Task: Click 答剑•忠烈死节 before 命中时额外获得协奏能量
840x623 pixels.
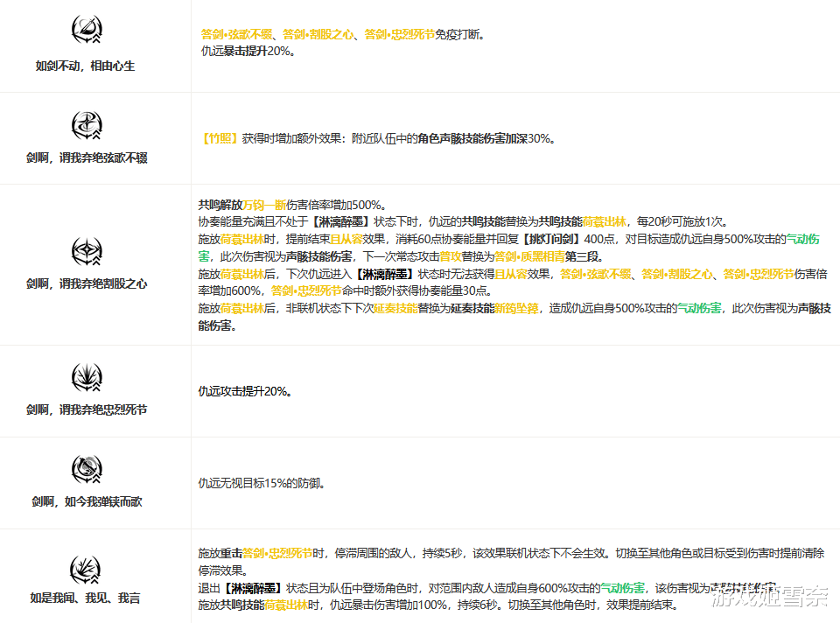Action: (306, 290)
